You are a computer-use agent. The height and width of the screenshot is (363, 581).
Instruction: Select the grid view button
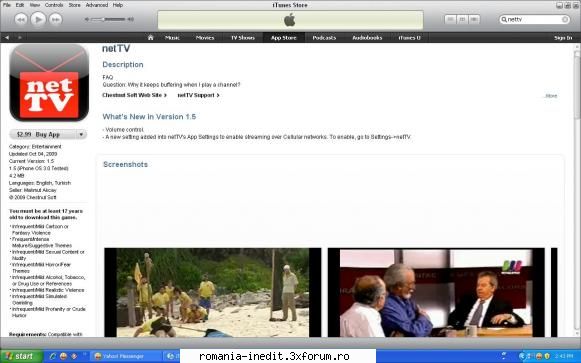(462, 19)
